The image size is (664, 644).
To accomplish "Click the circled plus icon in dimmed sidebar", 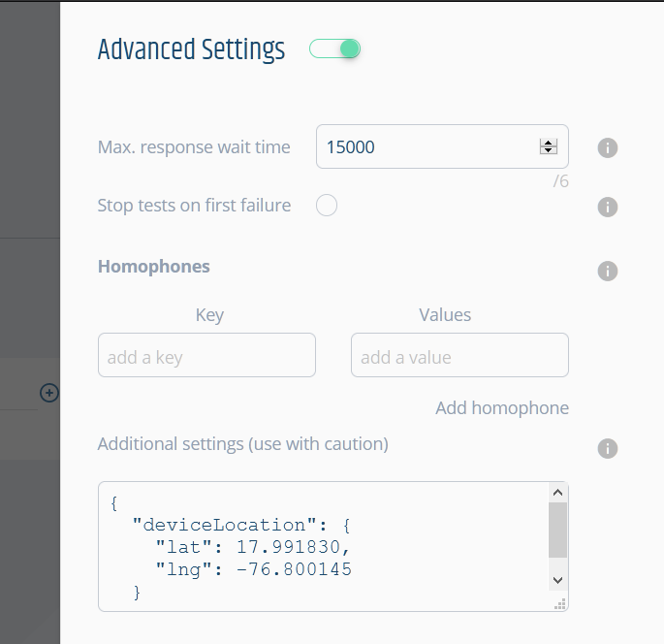I will (49, 393).
